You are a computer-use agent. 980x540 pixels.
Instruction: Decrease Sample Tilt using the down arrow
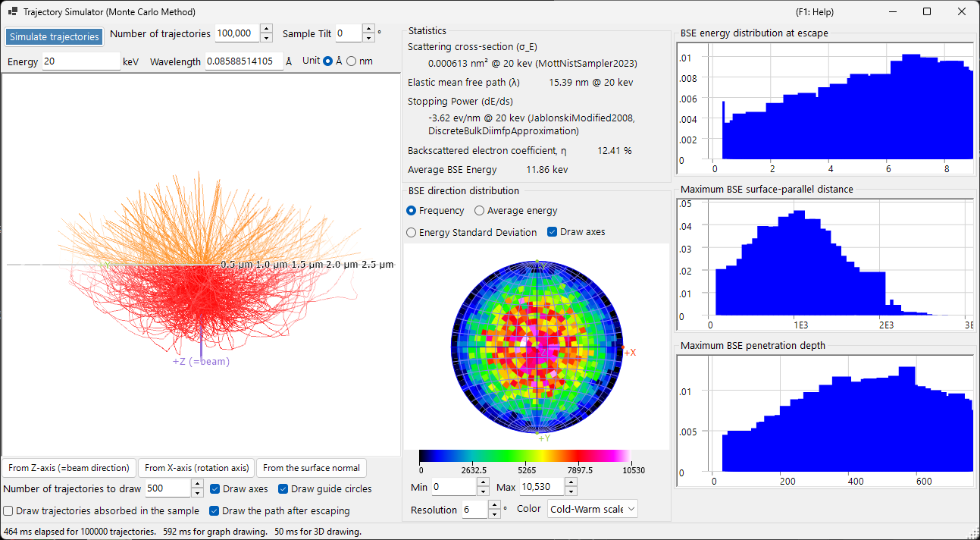click(368, 38)
